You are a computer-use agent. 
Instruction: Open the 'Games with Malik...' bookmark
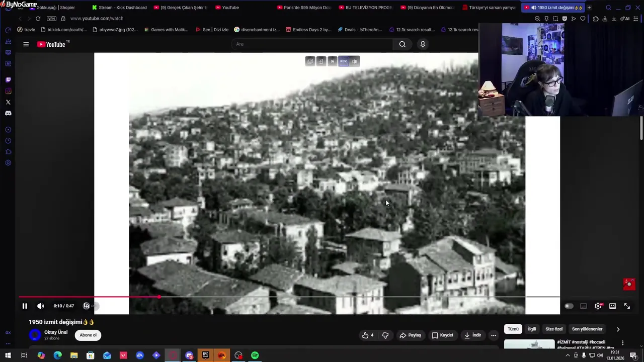coord(166,30)
